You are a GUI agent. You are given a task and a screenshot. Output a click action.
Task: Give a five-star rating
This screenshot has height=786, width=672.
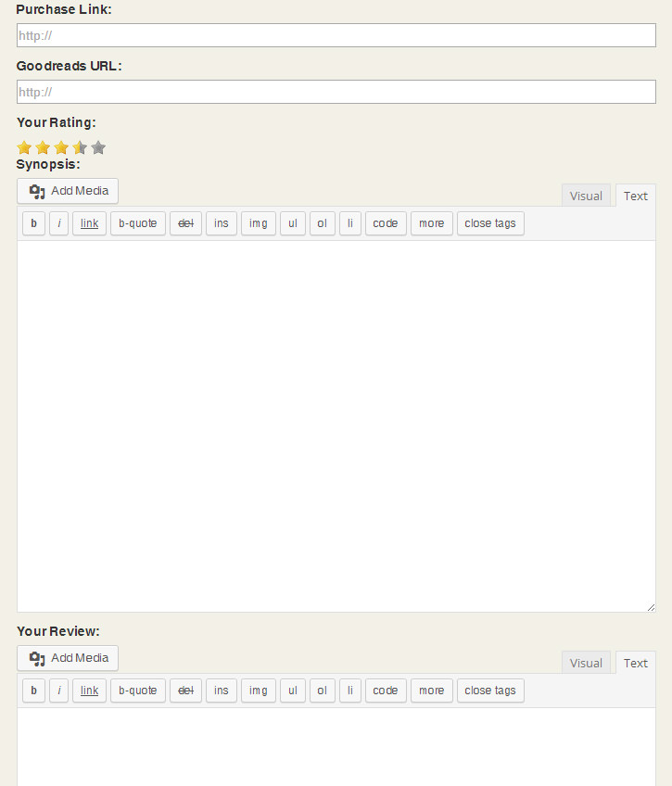[98, 147]
